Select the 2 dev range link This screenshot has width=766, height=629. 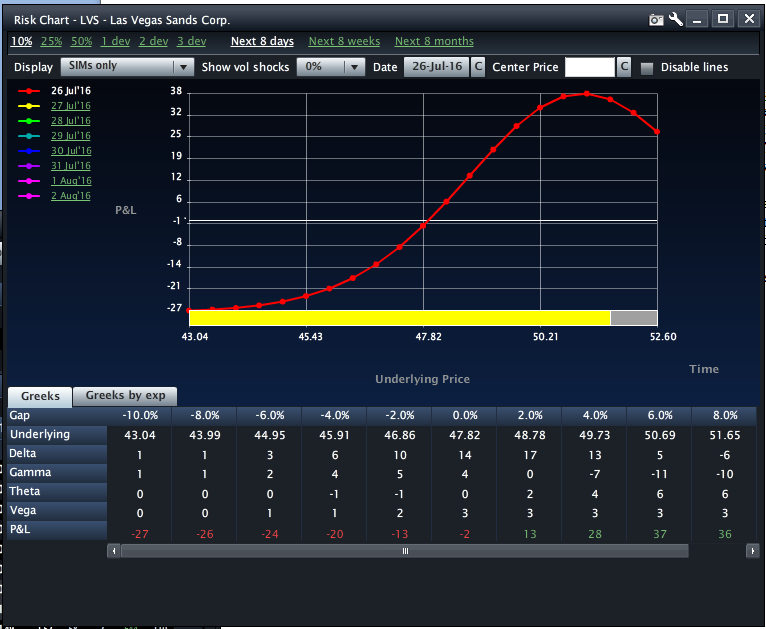click(153, 42)
